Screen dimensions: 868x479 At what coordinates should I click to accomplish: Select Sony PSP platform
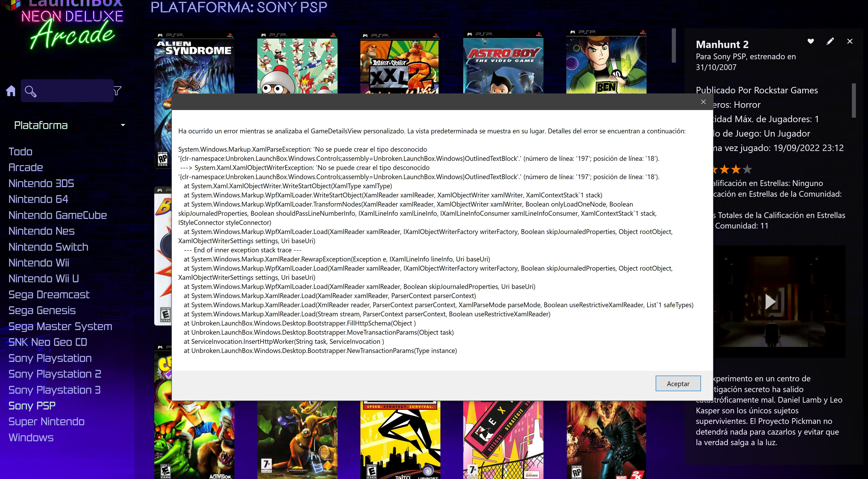[32, 406]
